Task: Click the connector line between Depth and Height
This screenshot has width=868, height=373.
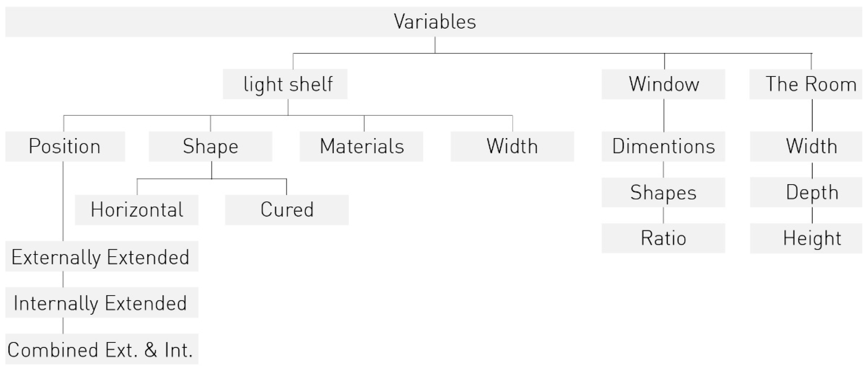Action: pyautogui.click(x=812, y=215)
